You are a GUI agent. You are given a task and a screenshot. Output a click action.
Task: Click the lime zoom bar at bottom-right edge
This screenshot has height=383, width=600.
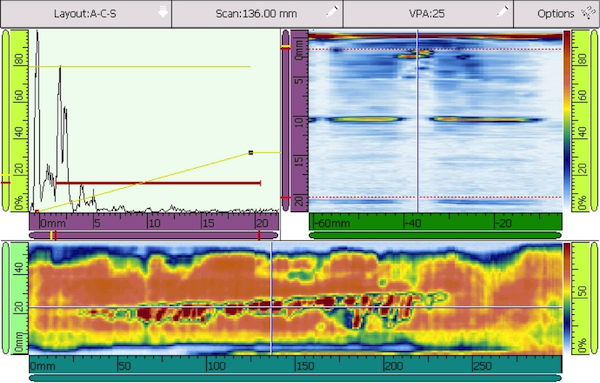pyautogui.click(x=594, y=298)
